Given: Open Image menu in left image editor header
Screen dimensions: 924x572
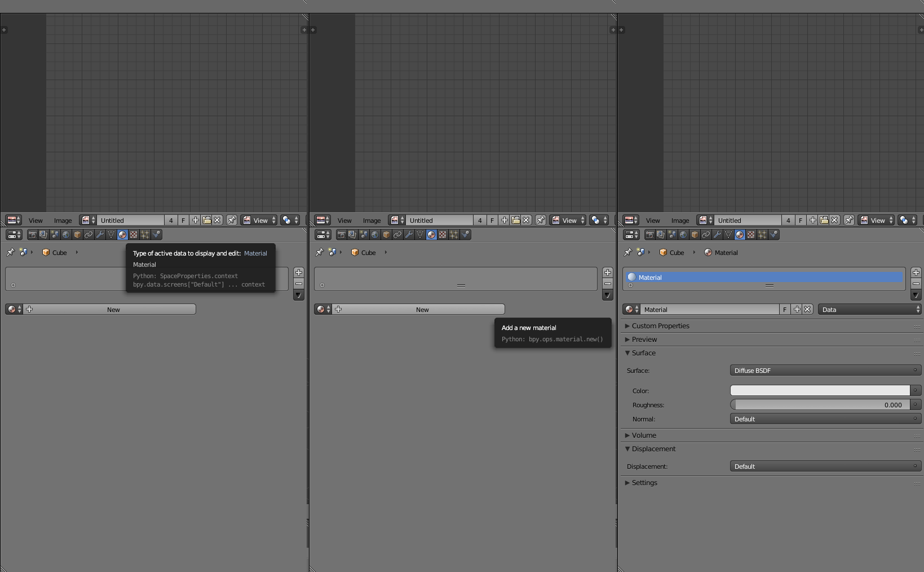Looking at the screenshot, I should pyautogui.click(x=63, y=221).
